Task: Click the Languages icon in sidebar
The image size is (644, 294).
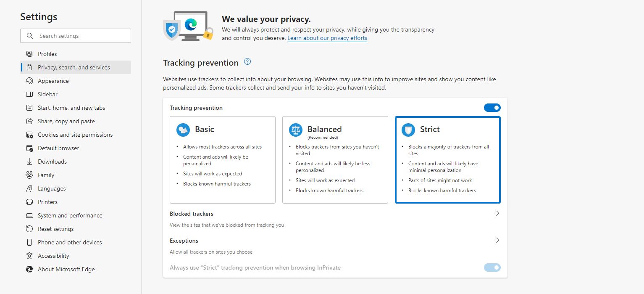Action: click(x=29, y=188)
